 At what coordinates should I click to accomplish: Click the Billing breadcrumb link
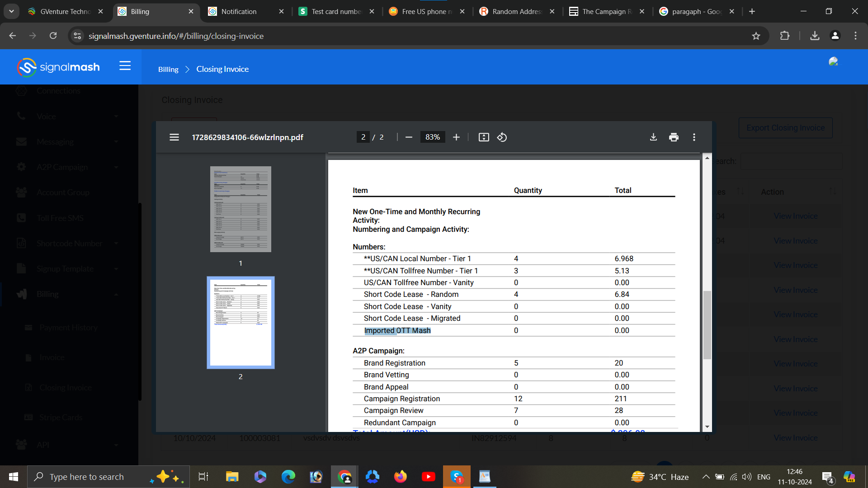[168, 69]
